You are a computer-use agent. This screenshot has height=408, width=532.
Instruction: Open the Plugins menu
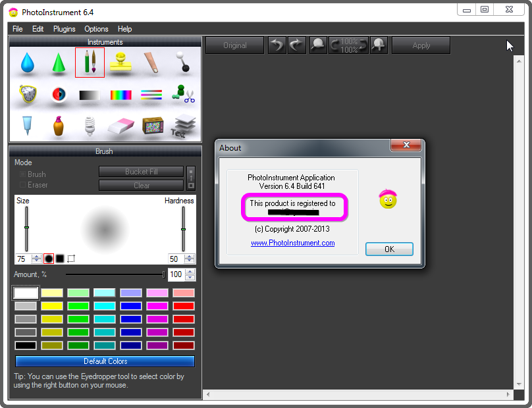pos(64,29)
